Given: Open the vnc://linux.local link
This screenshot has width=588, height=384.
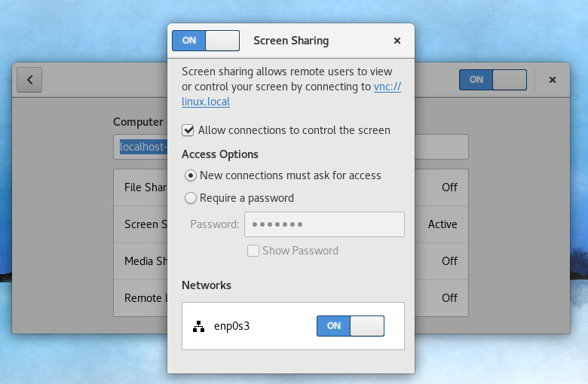Looking at the screenshot, I should (387, 87).
